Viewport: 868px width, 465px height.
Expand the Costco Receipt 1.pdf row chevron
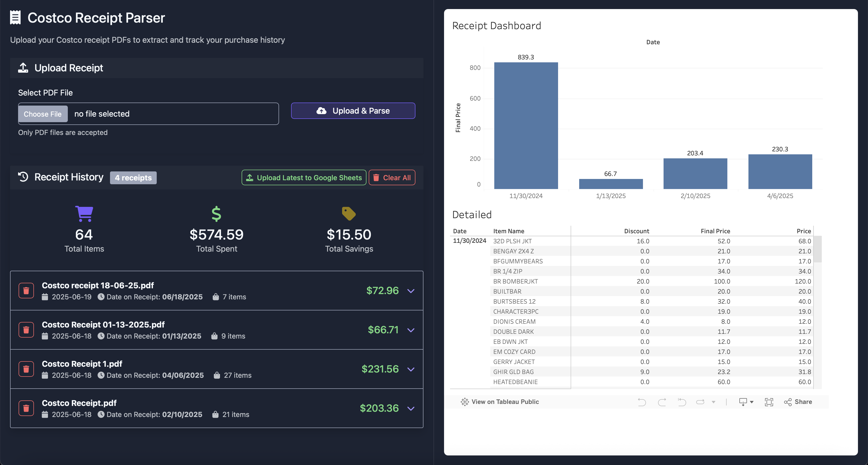pos(411,369)
